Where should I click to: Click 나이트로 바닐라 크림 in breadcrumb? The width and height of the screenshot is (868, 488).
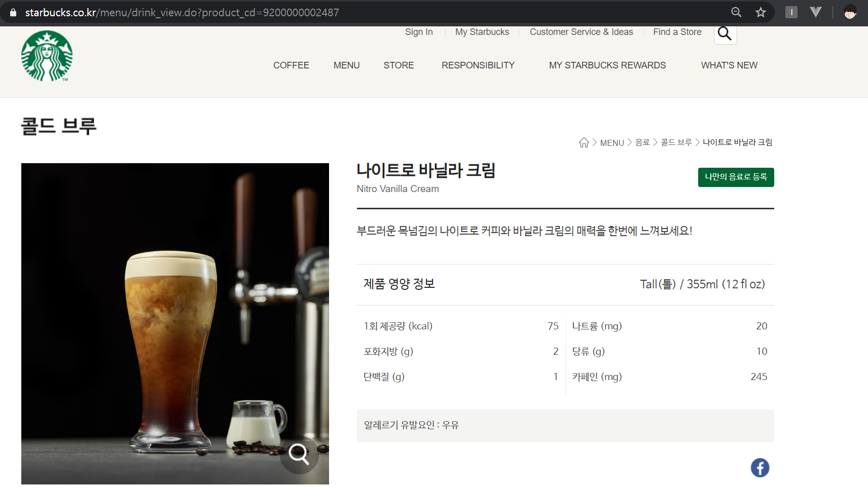738,142
